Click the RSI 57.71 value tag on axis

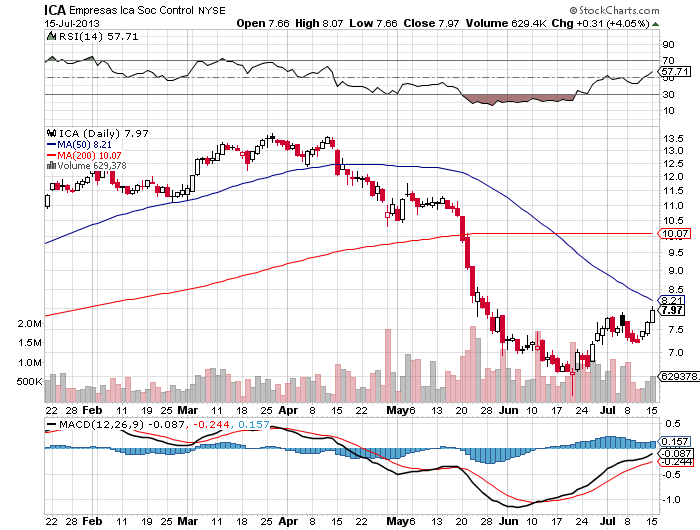(675, 71)
